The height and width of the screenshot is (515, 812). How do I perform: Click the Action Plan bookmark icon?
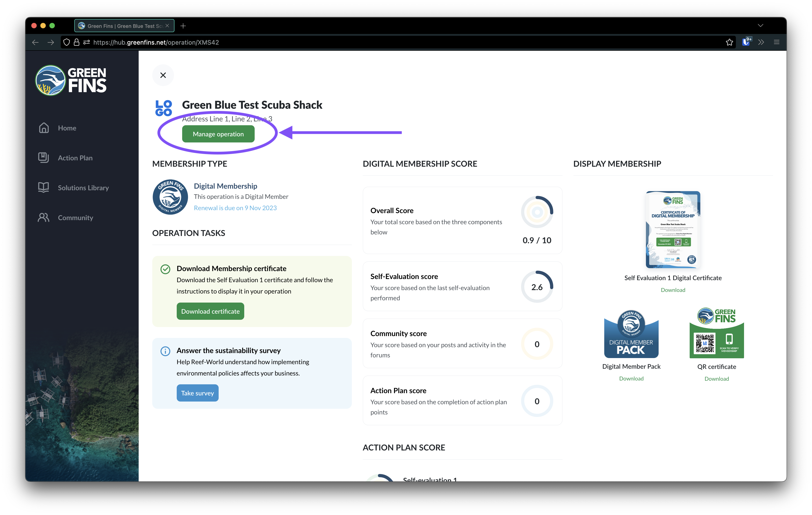pos(43,157)
